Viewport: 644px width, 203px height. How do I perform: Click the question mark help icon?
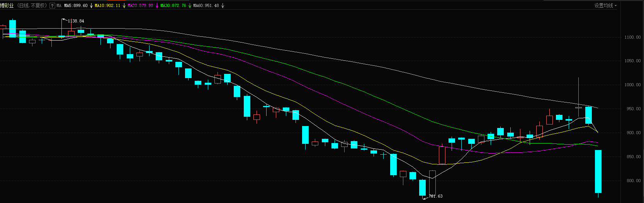pyautogui.click(x=52, y=6)
